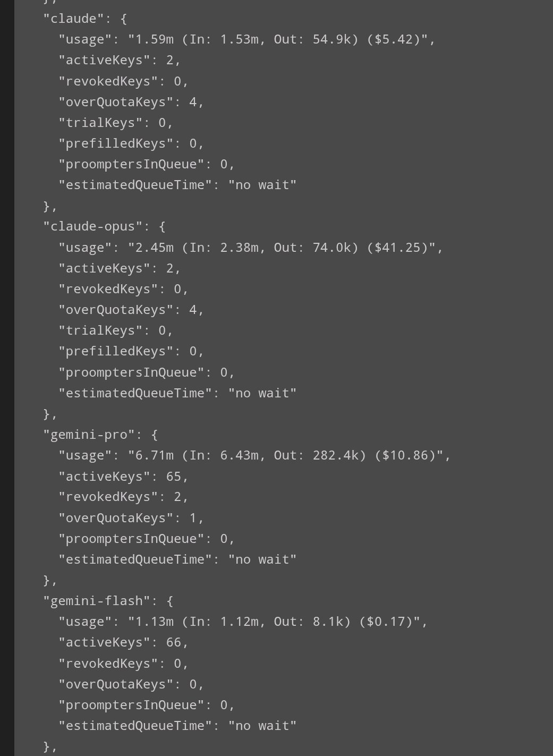This screenshot has width=553, height=756.
Task: Click claude "prefilledKeys" key
Action: pyautogui.click(x=116, y=143)
